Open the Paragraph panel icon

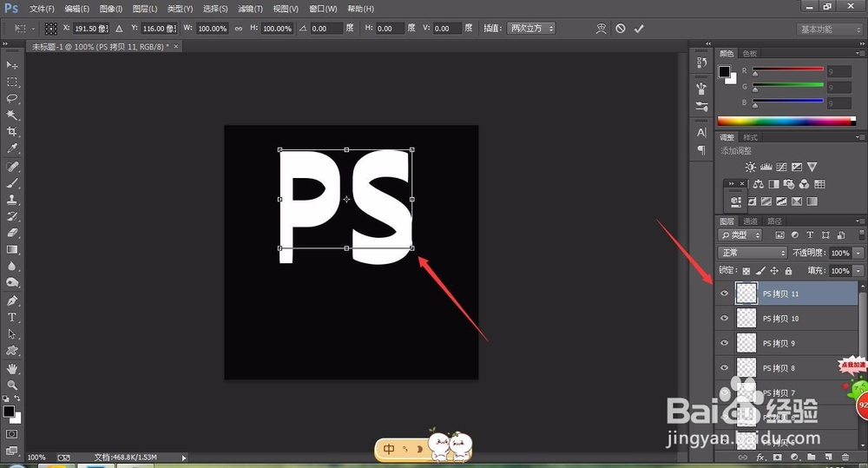click(701, 150)
